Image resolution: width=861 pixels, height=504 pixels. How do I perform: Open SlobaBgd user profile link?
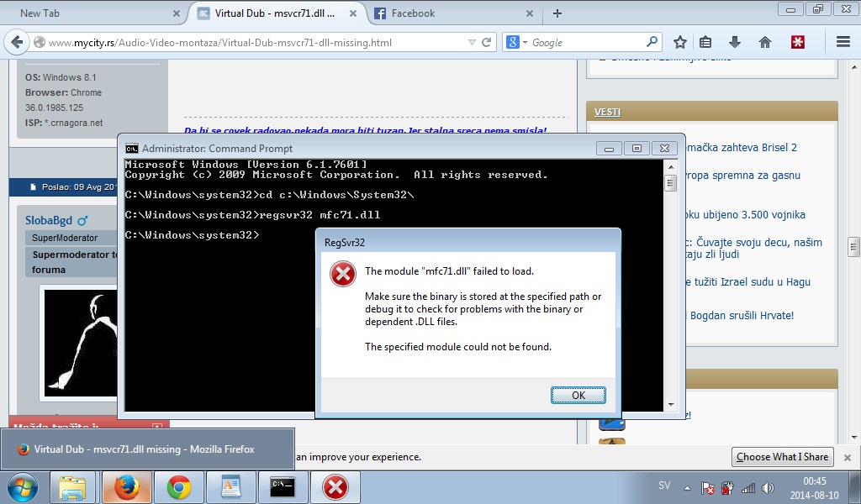48,220
